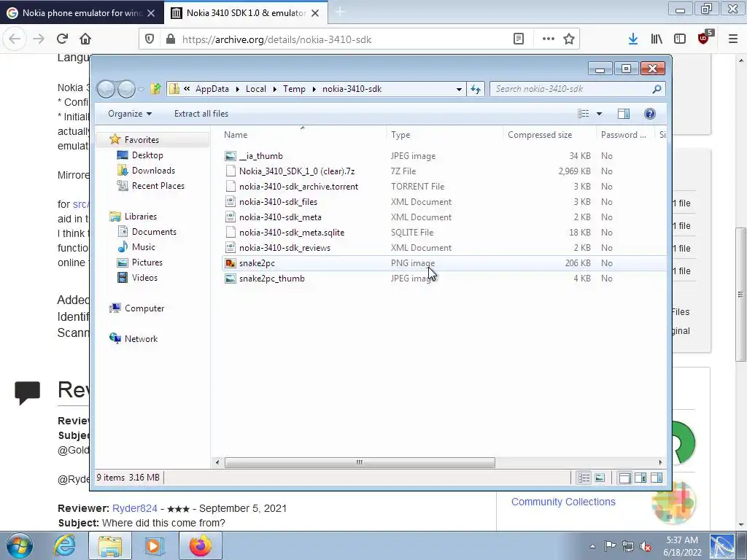Open page actions three-dot menu
Viewport: 747px width, 560px height.
pyautogui.click(x=549, y=39)
